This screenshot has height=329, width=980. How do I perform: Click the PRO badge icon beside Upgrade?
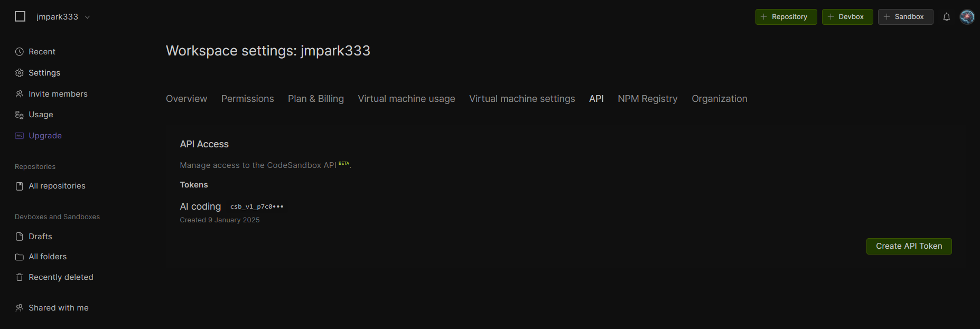(20, 136)
